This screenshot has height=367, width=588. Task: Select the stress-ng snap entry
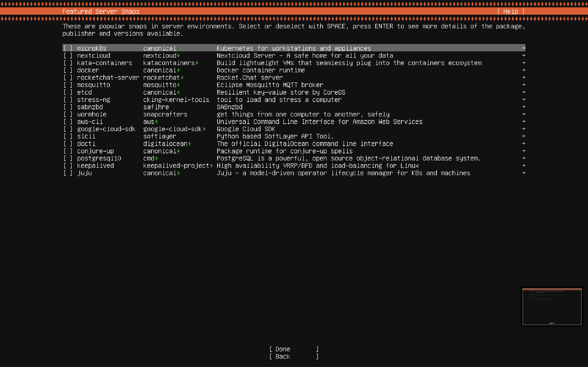94,100
